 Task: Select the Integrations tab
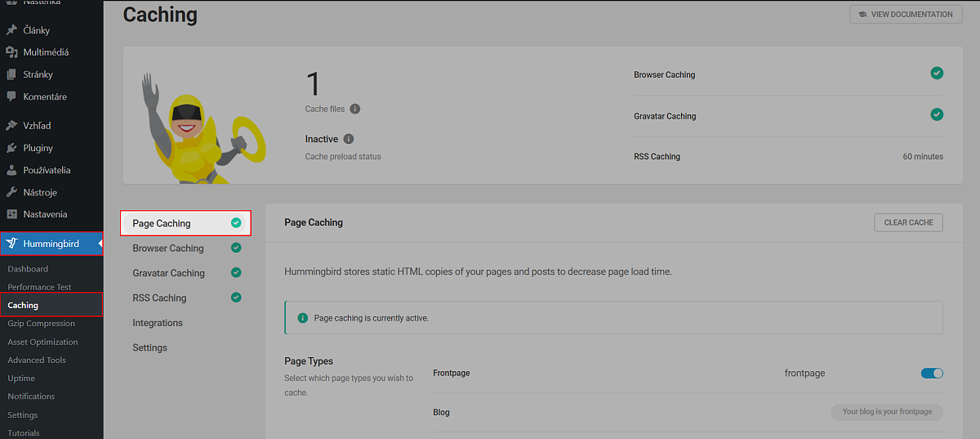(158, 323)
